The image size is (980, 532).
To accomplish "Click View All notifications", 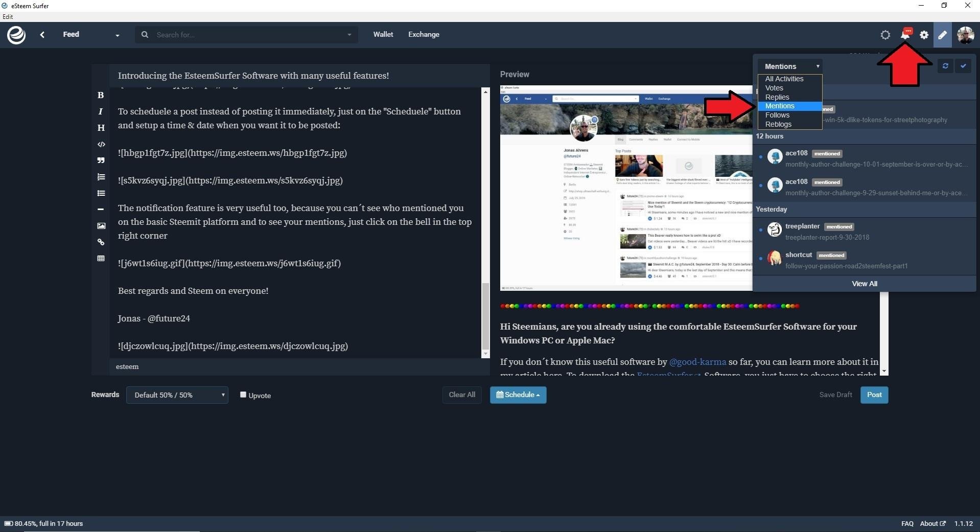I will tap(865, 284).
